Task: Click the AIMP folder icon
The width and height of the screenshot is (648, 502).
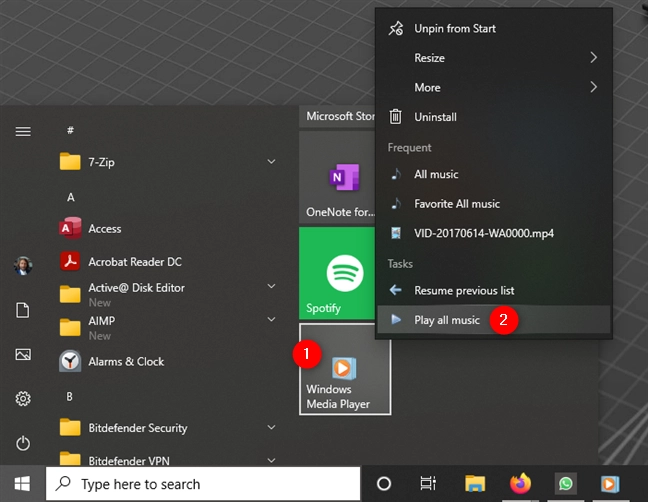Action: point(70,328)
